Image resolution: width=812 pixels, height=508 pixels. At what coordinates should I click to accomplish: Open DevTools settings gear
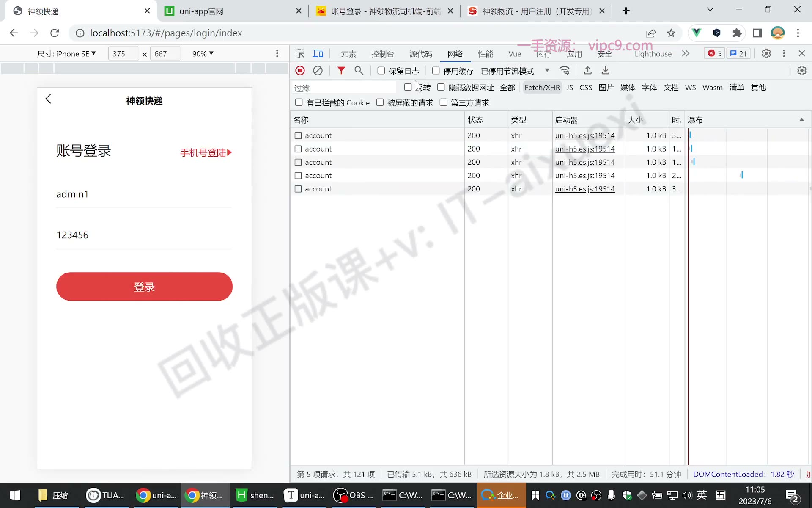(766, 53)
